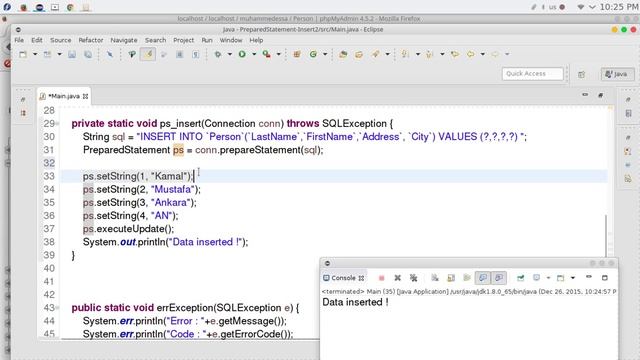The height and width of the screenshot is (360, 640).
Task: Click the Remove Launch X icon in Console
Action: [x=398, y=278]
